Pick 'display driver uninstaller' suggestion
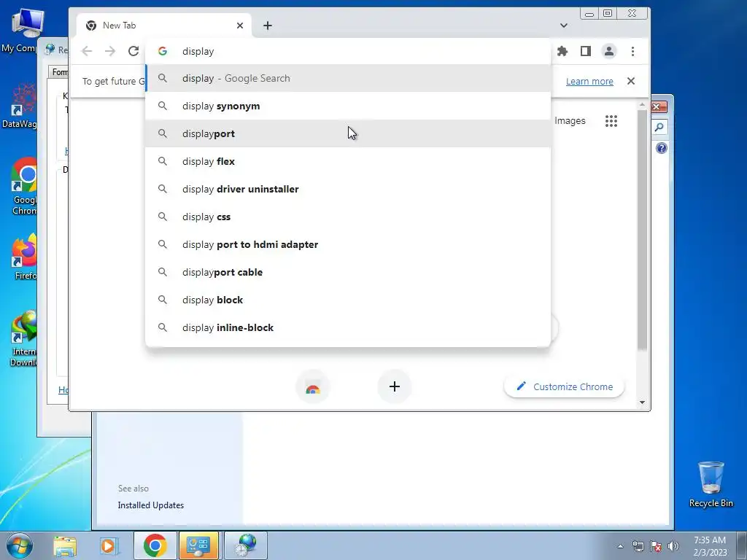Screen dimensions: 747x560 pos(348,189)
